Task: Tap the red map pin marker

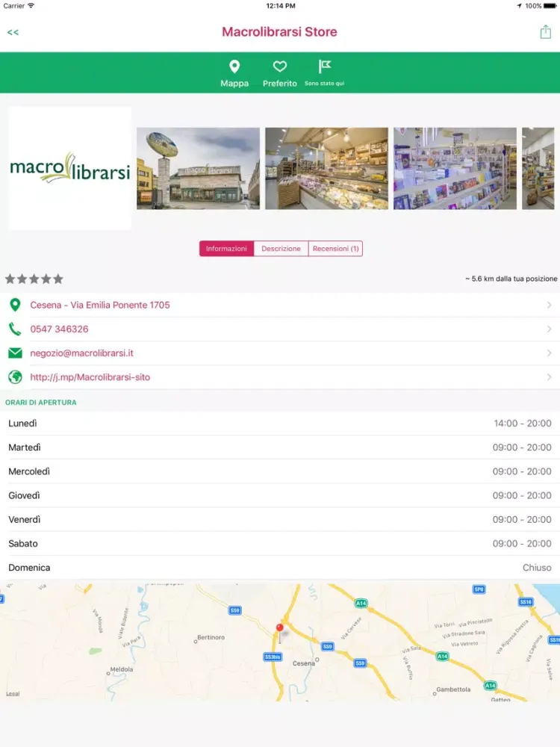Action: coord(280,628)
